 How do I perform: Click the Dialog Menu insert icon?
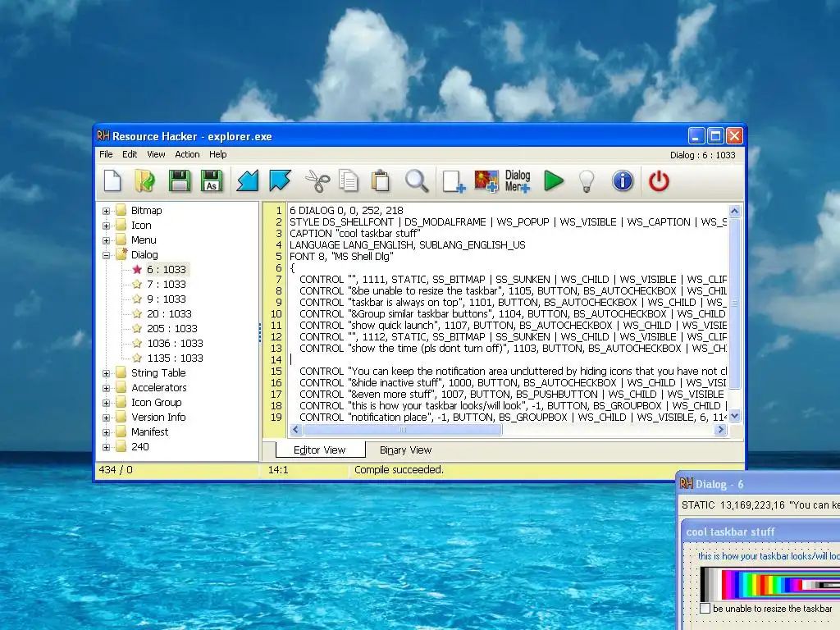pos(518,181)
